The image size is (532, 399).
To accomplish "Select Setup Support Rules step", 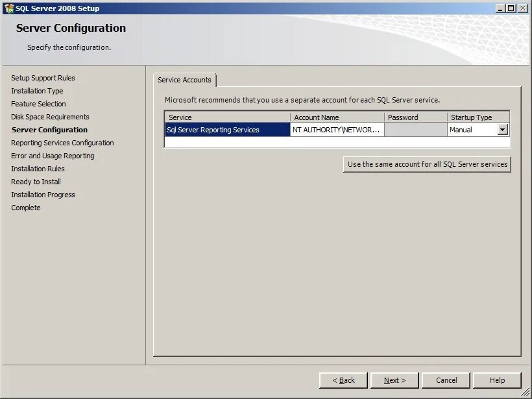I will coord(43,78).
